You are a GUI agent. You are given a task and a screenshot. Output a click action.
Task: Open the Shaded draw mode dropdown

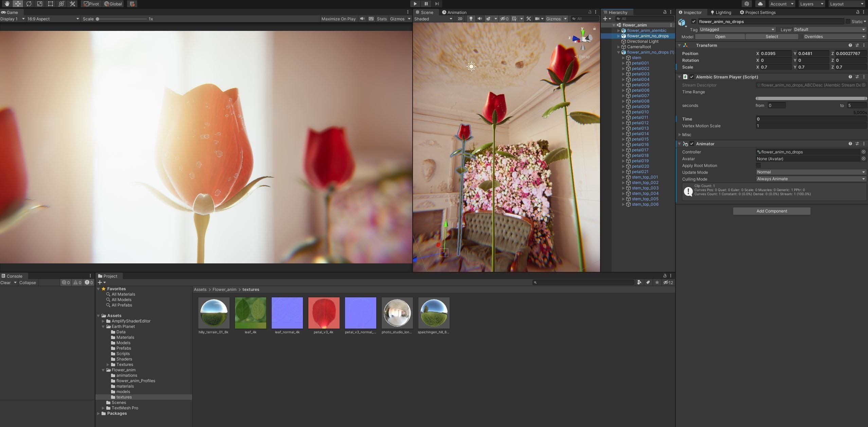point(433,19)
